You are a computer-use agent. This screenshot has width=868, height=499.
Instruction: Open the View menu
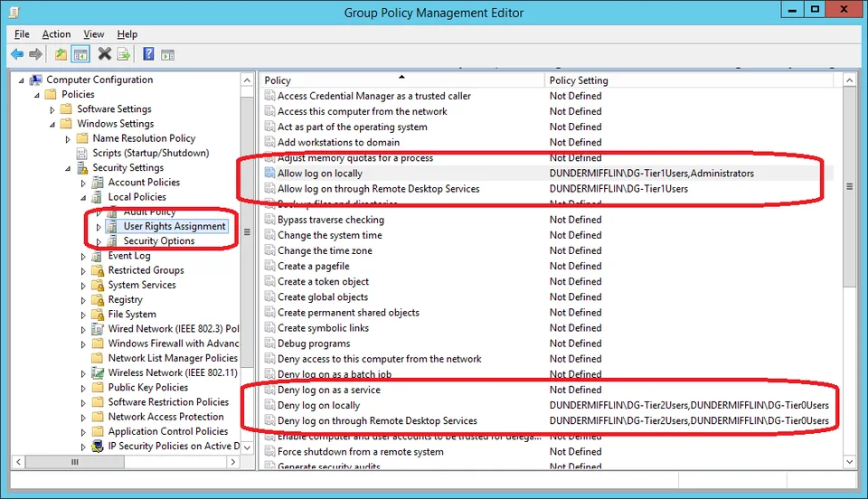coord(93,34)
